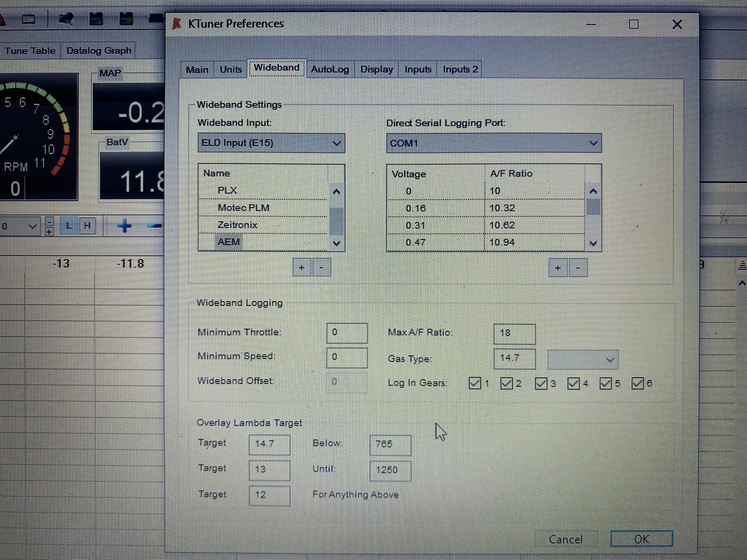Open the Display tab

pyautogui.click(x=376, y=69)
